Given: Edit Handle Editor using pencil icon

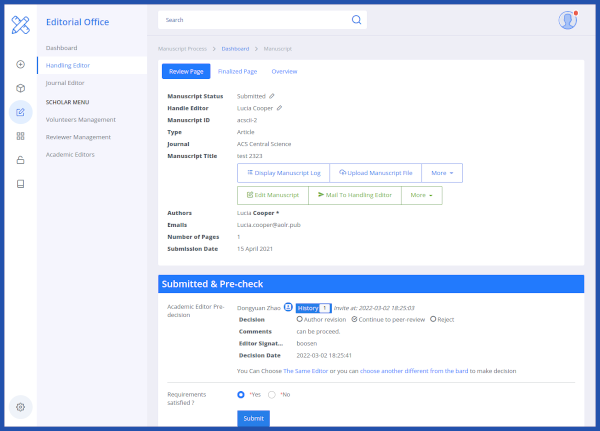Looking at the screenshot, I should [x=280, y=108].
